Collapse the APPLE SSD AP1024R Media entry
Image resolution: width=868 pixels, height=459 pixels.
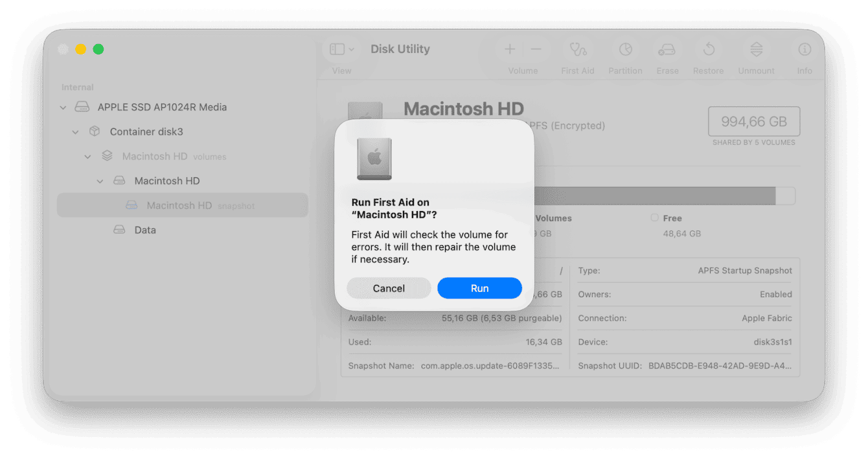click(63, 107)
